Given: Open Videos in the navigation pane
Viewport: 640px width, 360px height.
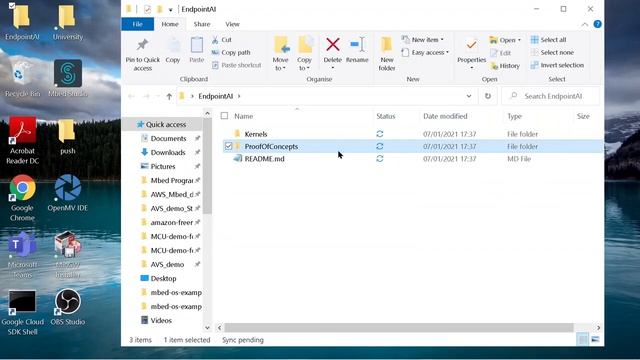Looking at the screenshot, I should tap(161, 320).
